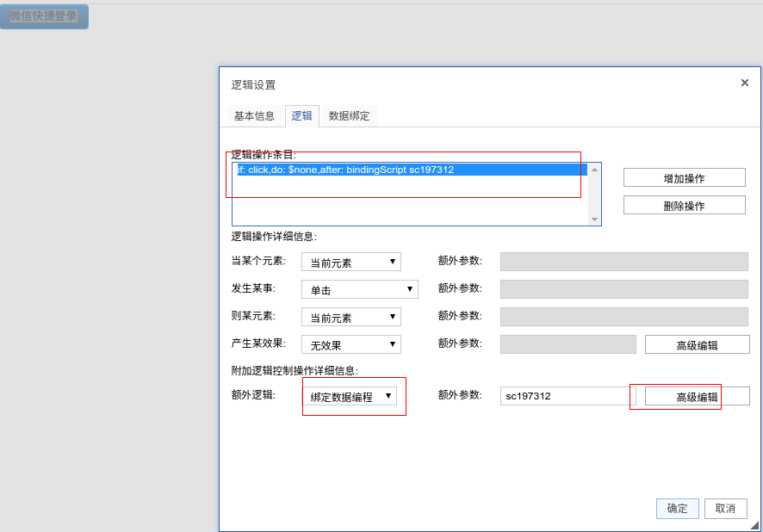The image size is (763, 532).
Task: Confirm with the 确定 button
Action: [x=677, y=509]
